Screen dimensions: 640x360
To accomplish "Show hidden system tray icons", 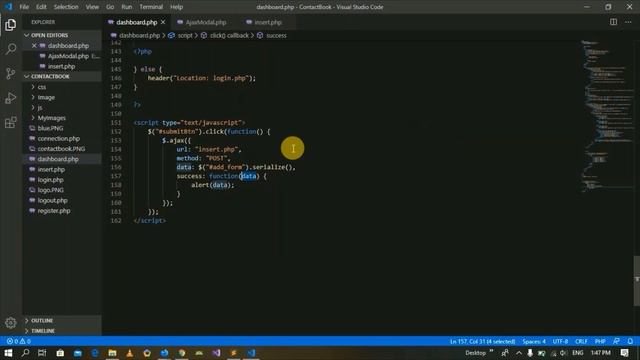I will pos(519,353).
